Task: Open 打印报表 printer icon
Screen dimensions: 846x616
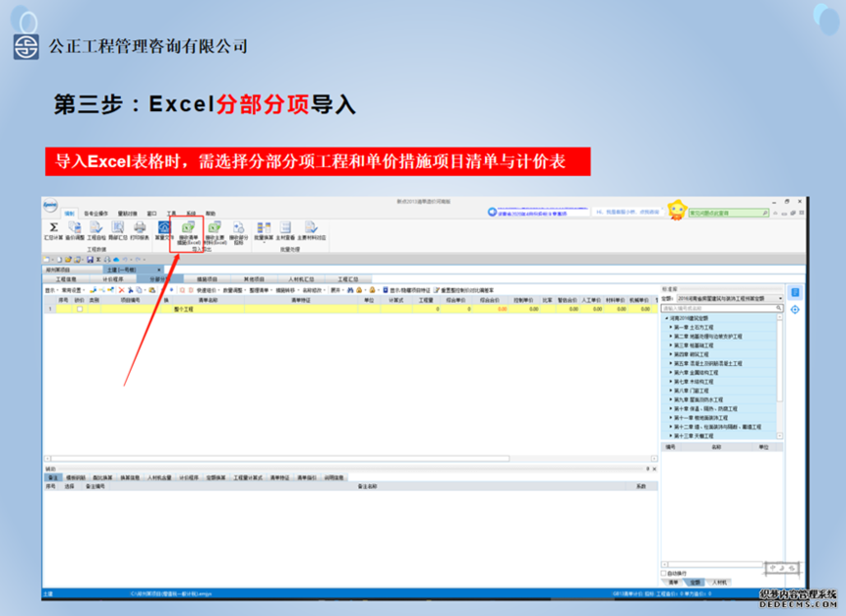Action: pos(140,227)
